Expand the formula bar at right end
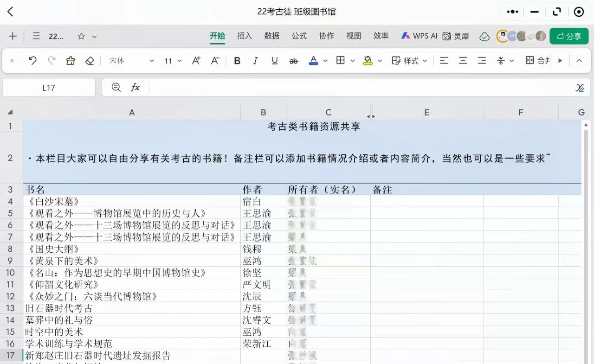Screen dimensions: 594x364 (580, 88)
